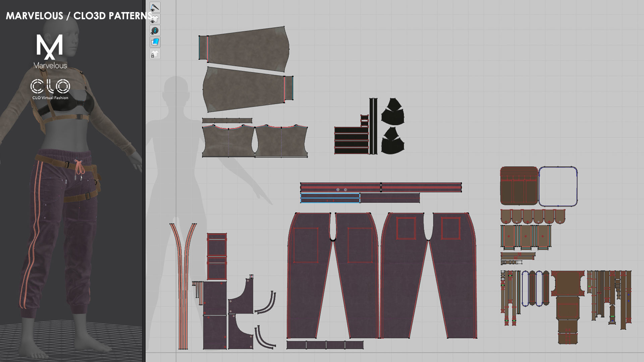Click the blue fabric texture surface icon
This screenshot has width=644, height=362.
[155, 42]
